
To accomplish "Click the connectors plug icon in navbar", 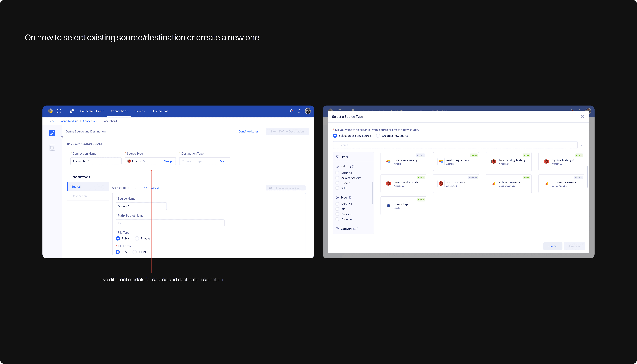I will click(72, 111).
